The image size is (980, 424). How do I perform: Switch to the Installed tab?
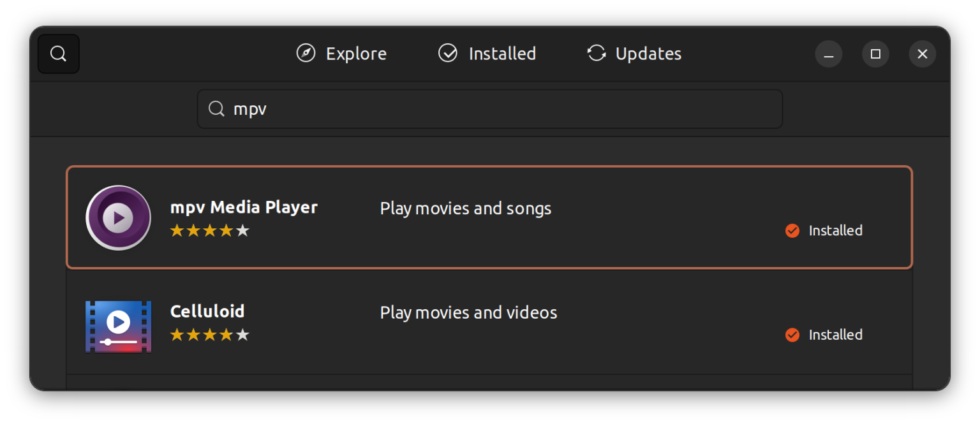[486, 54]
